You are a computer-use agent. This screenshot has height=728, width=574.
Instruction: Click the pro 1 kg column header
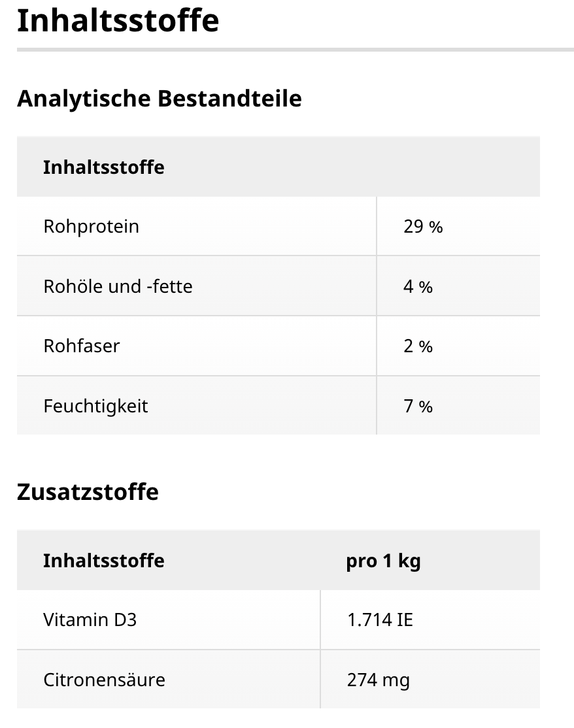pos(383,561)
